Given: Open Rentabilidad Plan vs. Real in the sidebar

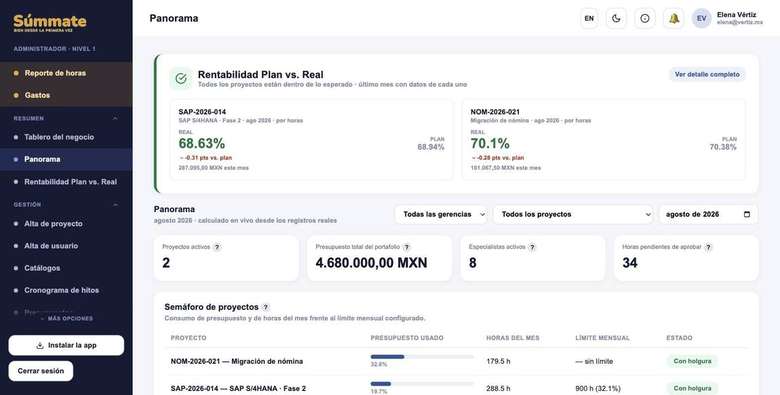Looking at the screenshot, I should [66, 182].
